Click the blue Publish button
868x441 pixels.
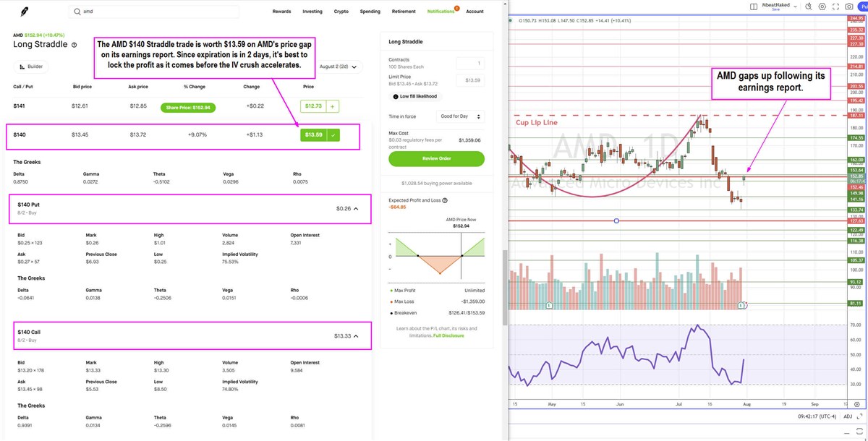(x=864, y=7)
